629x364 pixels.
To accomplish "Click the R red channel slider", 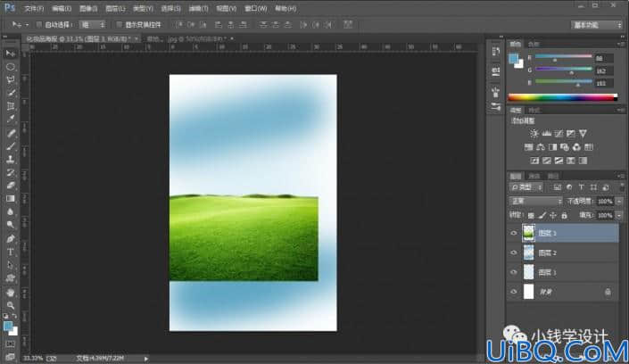I will (x=564, y=58).
